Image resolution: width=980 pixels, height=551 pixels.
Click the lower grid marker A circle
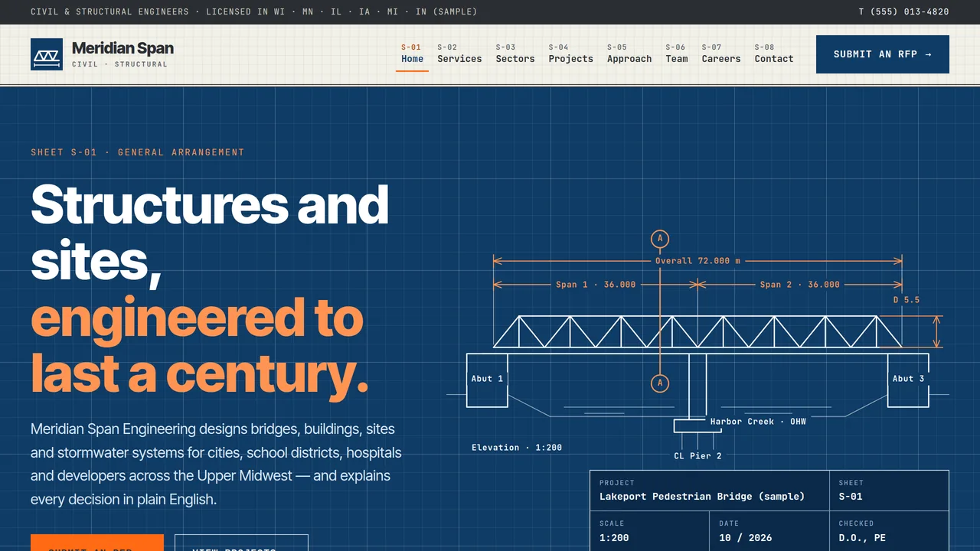click(660, 383)
